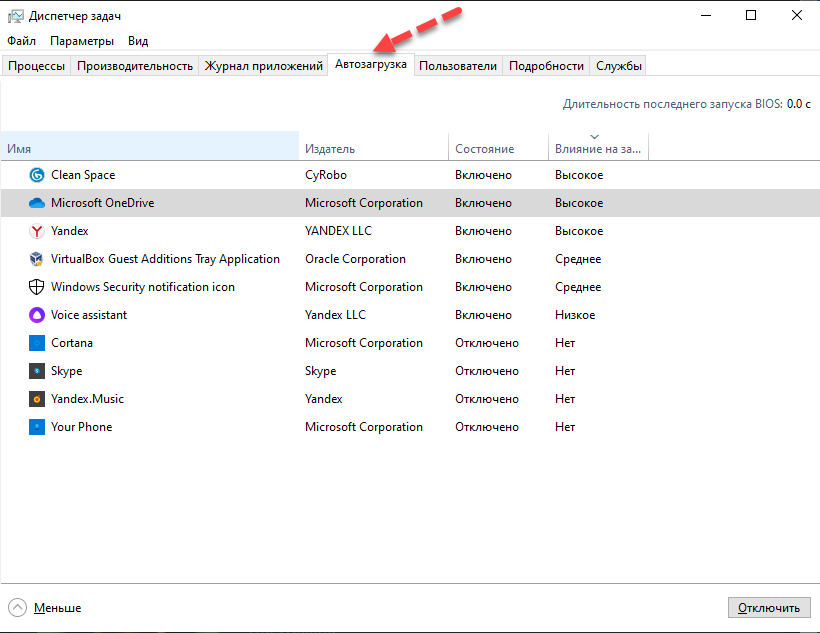Click the Microsoft OneDrive cloud icon

[x=37, y=203]
